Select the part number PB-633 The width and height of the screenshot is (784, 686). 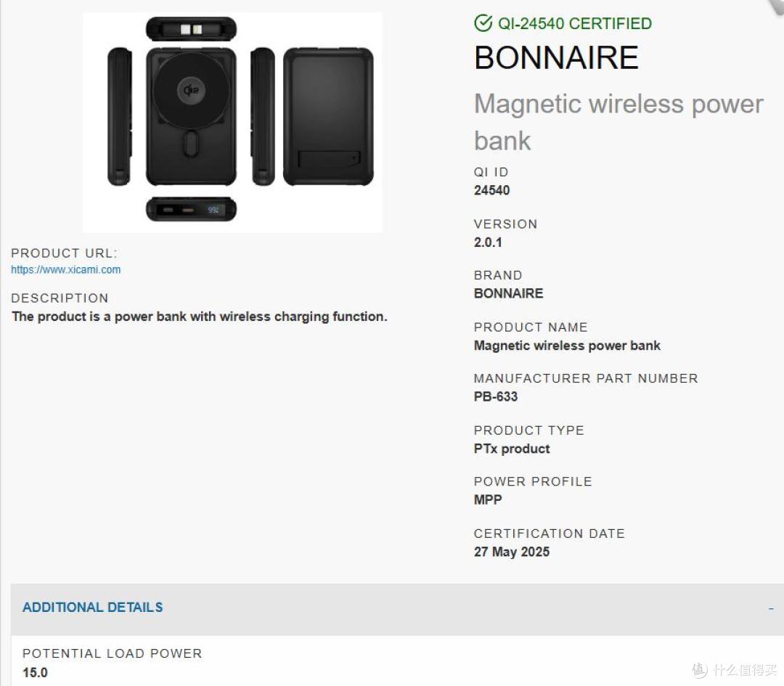pos(496,396)
